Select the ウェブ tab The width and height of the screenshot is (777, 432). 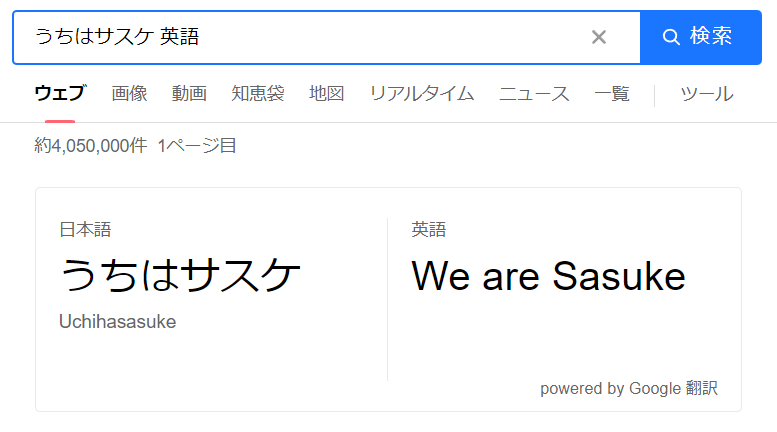60,94
